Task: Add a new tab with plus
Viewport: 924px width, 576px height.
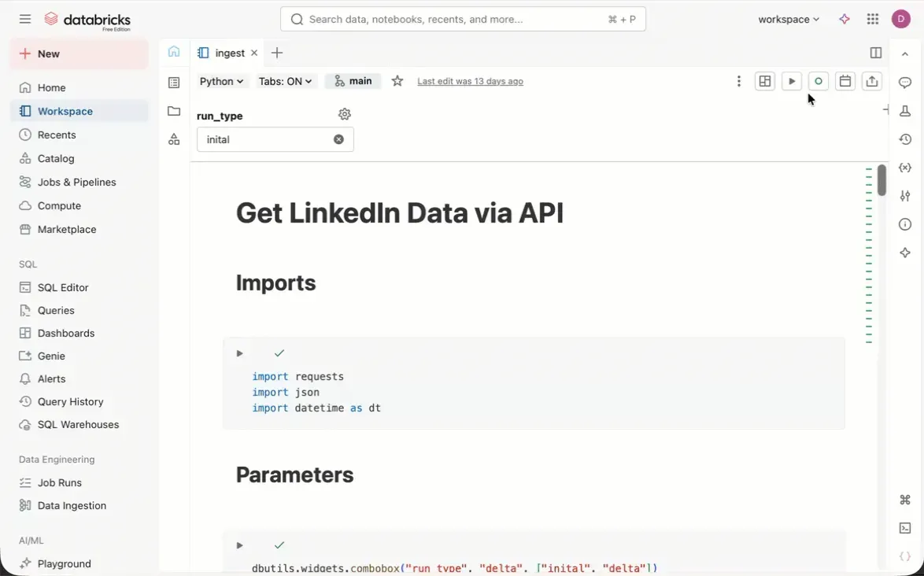Action: click(277, 53)
